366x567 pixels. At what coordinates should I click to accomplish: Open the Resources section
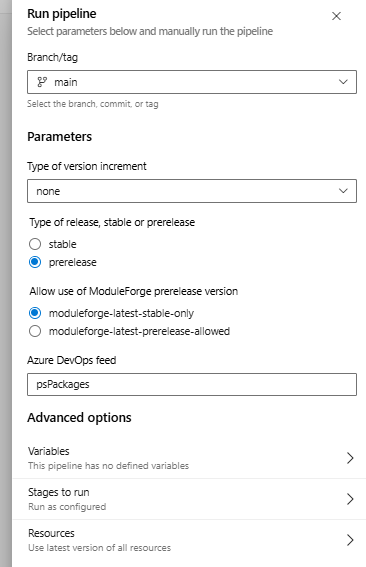(x=190, y=540)
